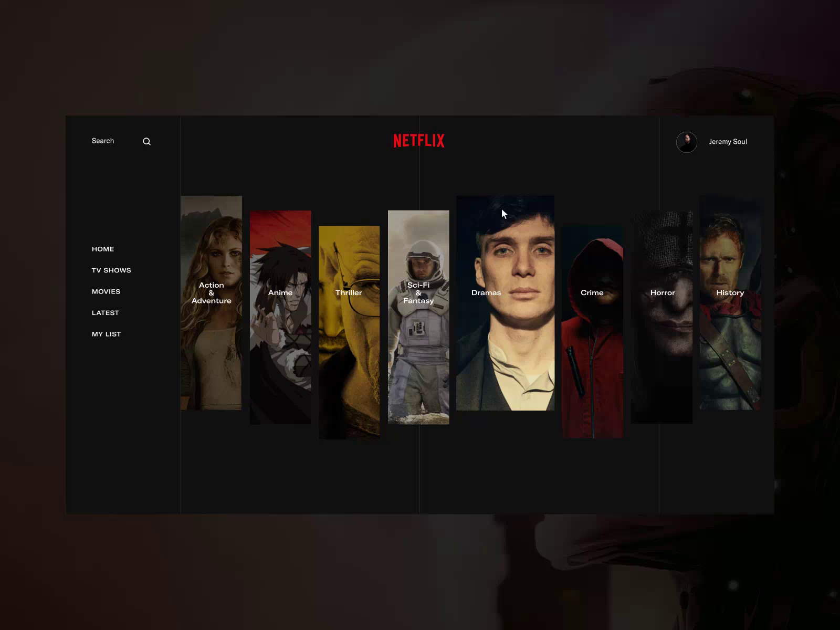Open the Anime genre card
840x630 pixels.
coord(280,317)
